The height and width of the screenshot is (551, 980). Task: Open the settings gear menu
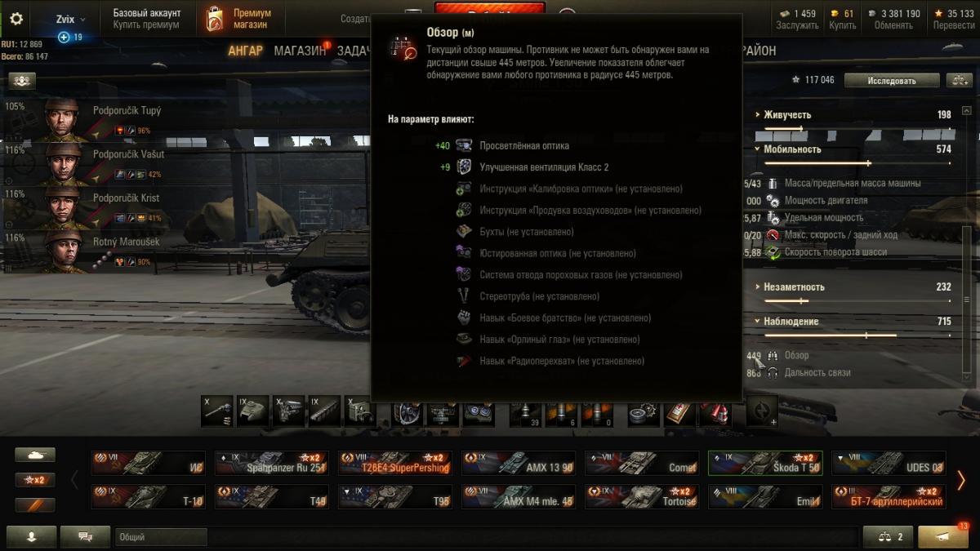(x=16, y=19)
